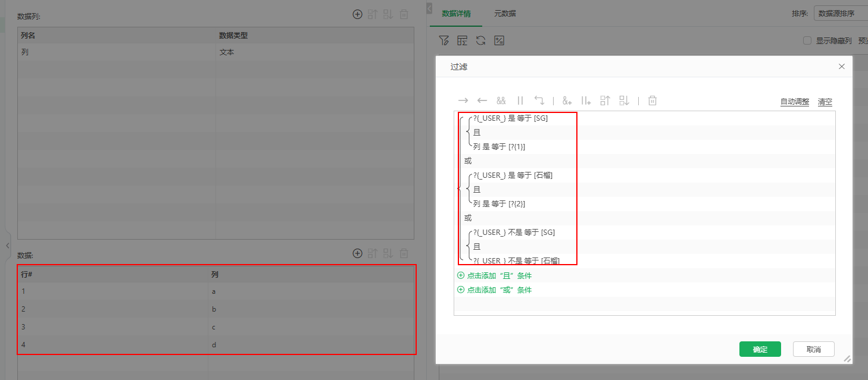Select data row 4 with value d
The image size is (868, 380).
point(216,345)
